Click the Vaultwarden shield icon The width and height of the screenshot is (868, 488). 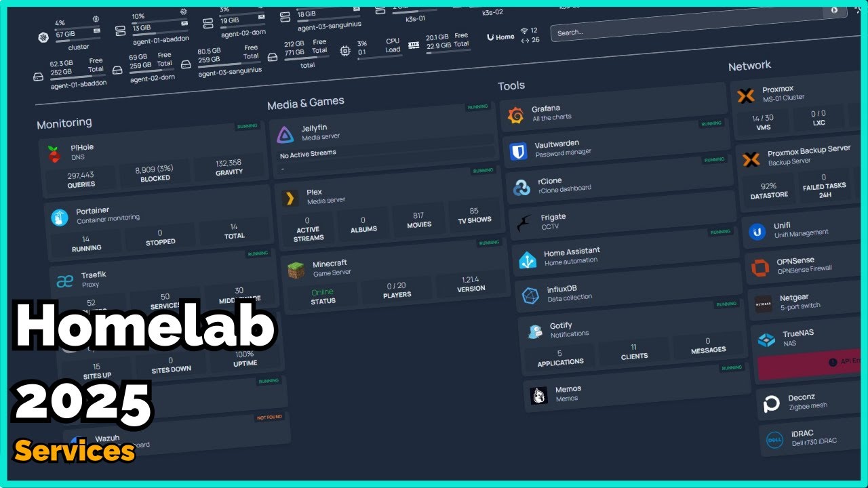(x=519, y=152)
